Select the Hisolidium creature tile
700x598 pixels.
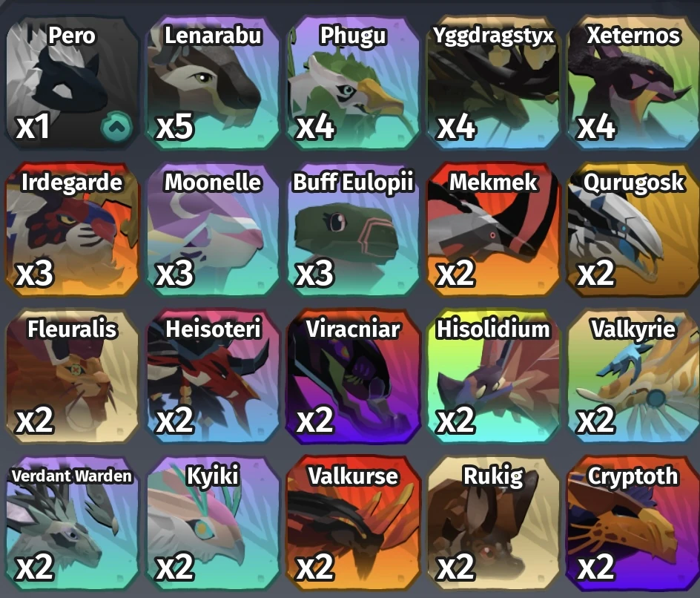click(493, 376)
